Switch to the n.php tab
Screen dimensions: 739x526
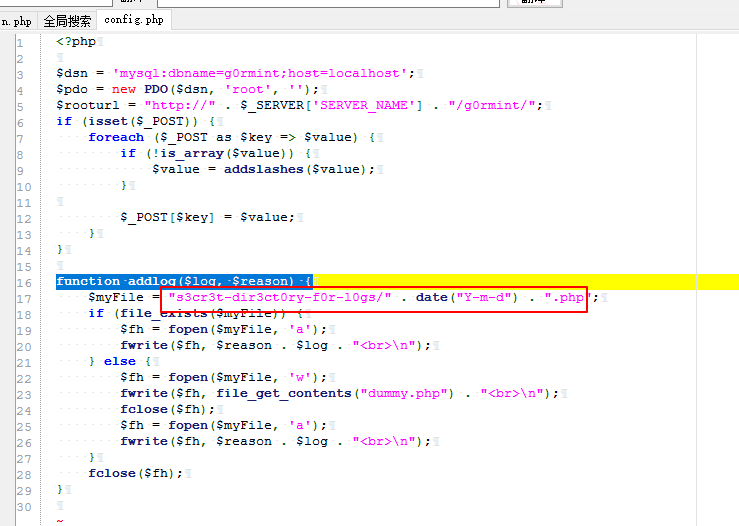point(17,21)
